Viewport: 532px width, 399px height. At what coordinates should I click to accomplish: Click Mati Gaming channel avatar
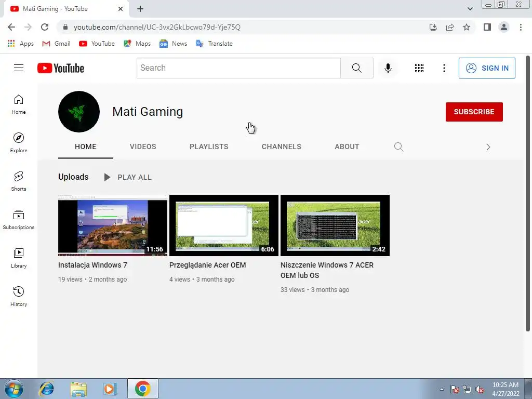[79, 112]
